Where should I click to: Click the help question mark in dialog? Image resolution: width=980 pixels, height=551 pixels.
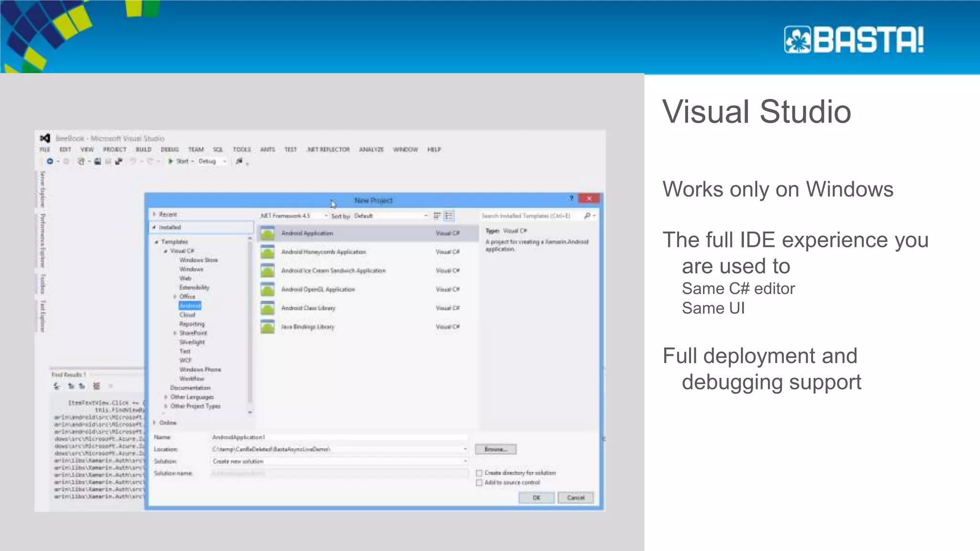point(571,198)
